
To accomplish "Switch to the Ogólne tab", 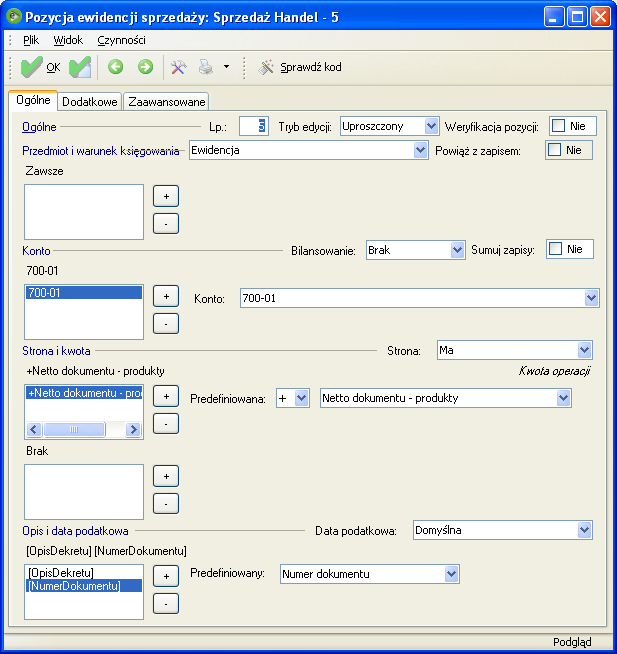I will click(33, 101).
